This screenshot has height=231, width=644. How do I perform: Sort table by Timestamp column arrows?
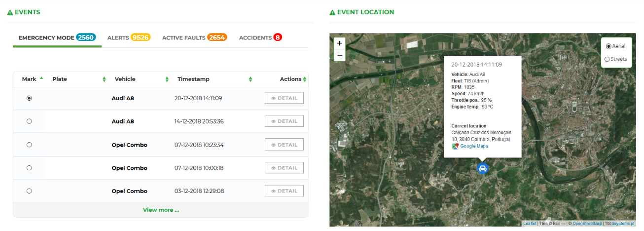[250, 79]
